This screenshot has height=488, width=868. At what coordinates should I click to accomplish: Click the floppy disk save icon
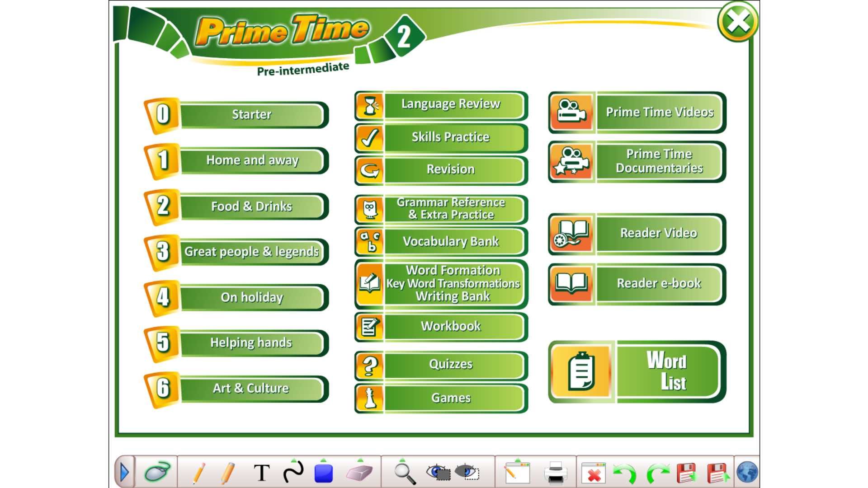[687, 473]
